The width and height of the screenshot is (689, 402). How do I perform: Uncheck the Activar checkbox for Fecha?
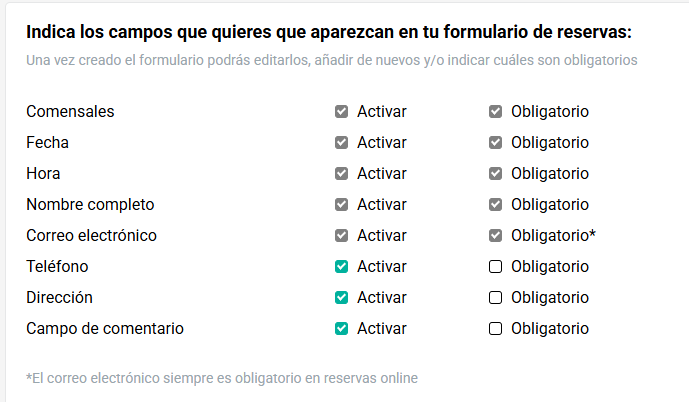click(341, 143)
